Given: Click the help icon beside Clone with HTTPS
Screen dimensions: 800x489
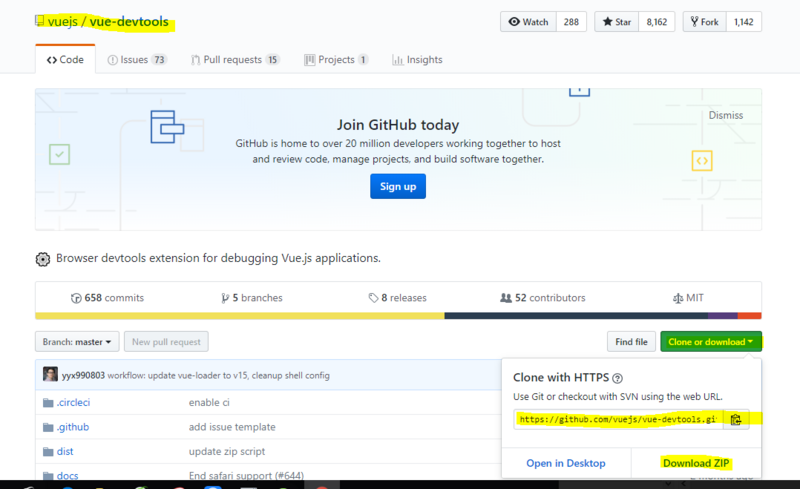Looking at the screenshot, I should (617, 378).
